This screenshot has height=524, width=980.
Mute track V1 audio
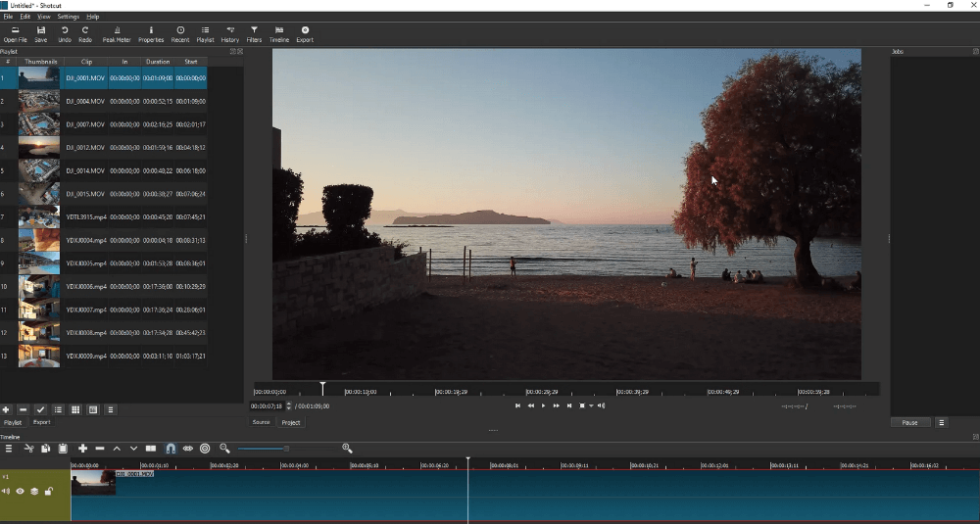6,492
